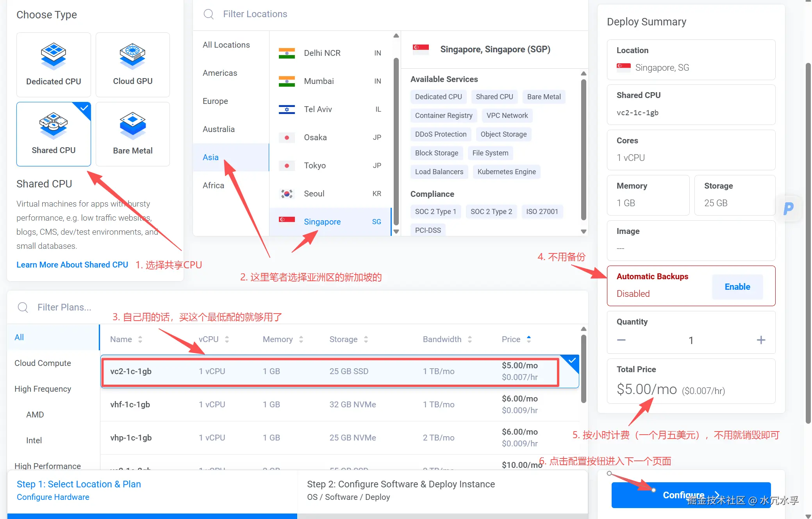
Task: Toggle the Shared CPU selected card
Action: pos(54,134)
